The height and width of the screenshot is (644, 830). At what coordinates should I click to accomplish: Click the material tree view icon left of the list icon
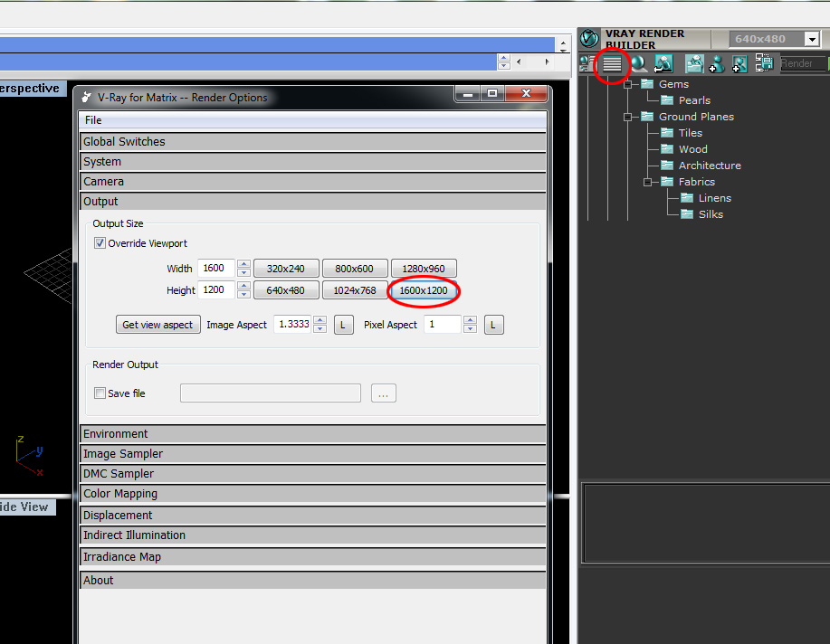(x=586, y=63)
